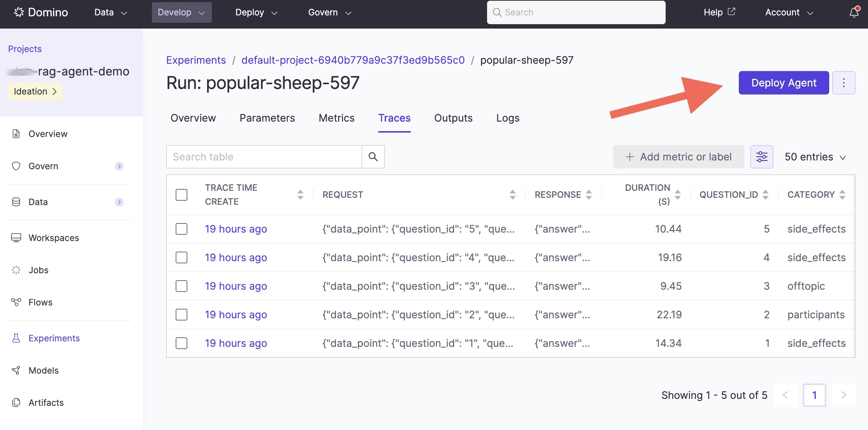
Task: Open Workspaces from sidebar
Action: click(53, 238)
